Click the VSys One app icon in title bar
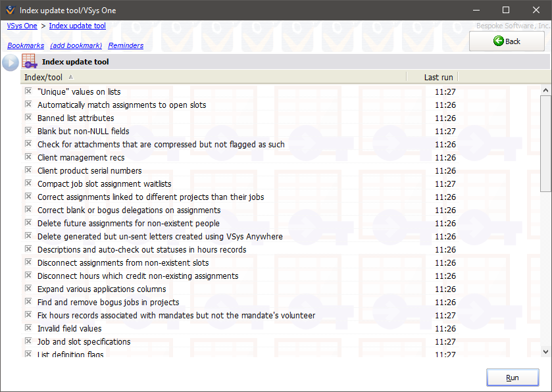 coord(9,10)
